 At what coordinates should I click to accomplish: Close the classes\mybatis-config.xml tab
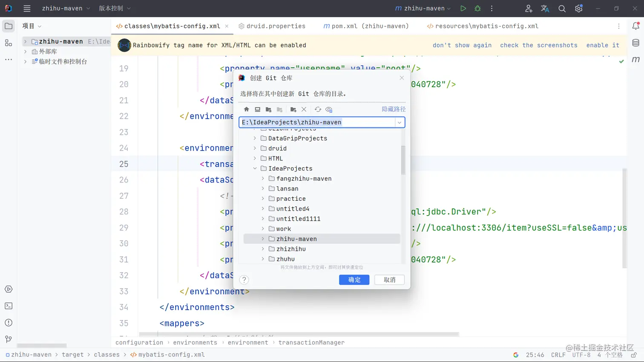[227, 26]
